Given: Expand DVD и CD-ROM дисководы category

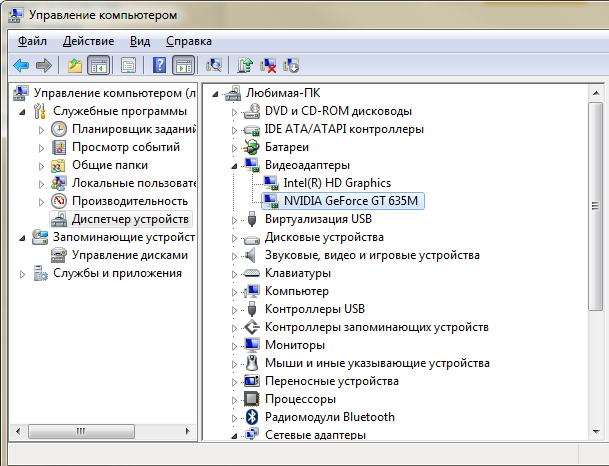Looking at the screenshot, I should coord(234,112).
